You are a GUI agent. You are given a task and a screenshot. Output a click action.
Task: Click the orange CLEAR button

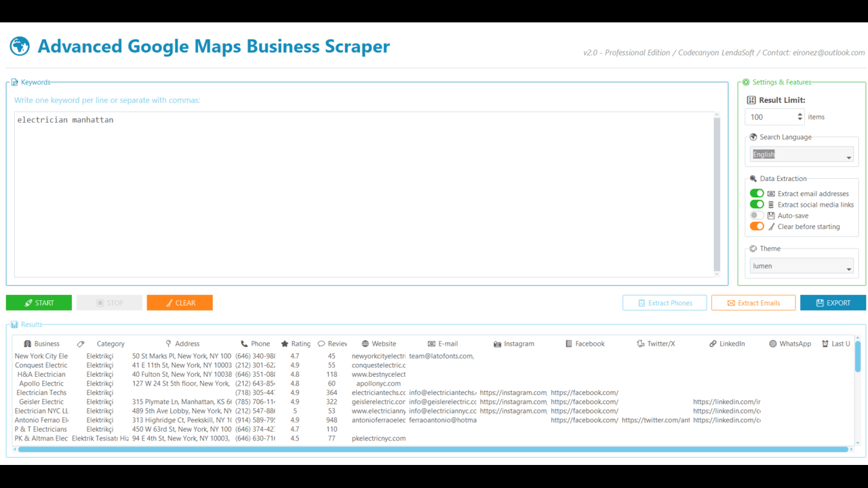pyautogui.click(x=180, y=303)
